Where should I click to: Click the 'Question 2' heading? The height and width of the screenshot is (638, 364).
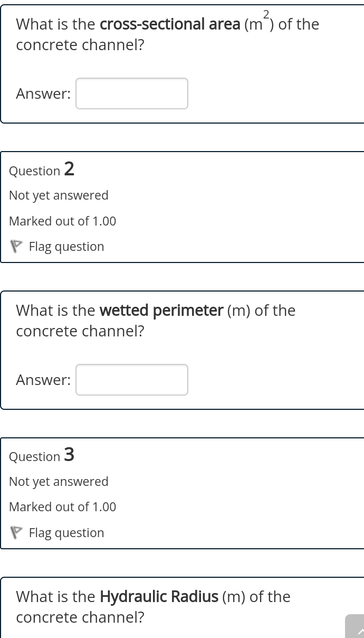click(x=42, y=170)
